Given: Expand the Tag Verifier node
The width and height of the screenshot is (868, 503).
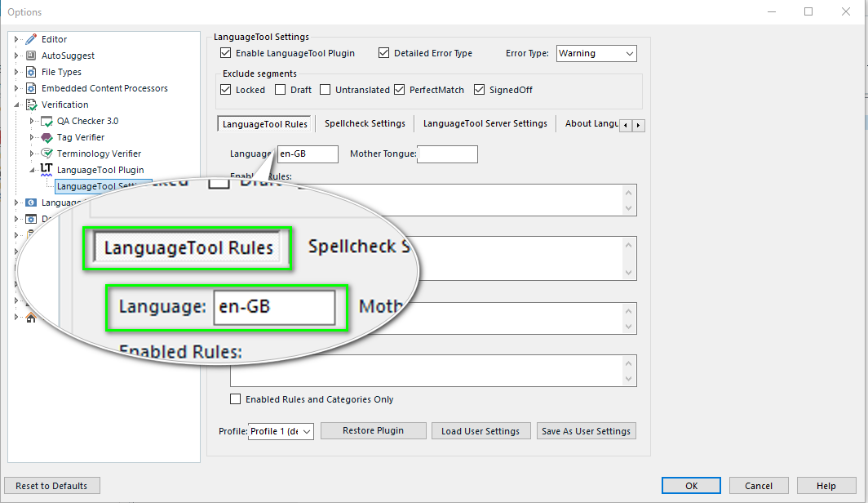Looking at the screenshot, I should click(x=32, y=137).
